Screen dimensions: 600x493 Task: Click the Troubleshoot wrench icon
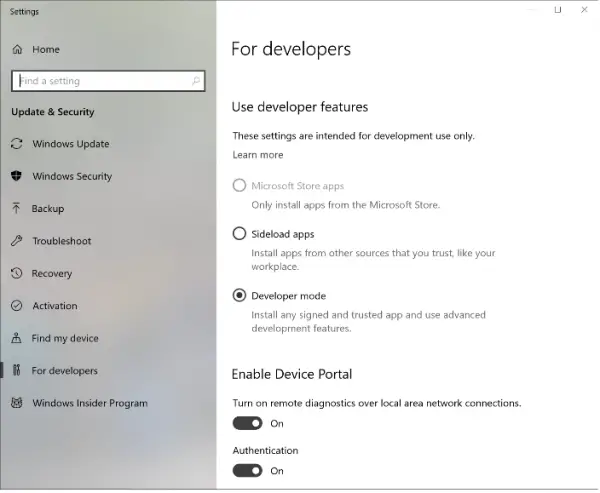click(16, 241)
